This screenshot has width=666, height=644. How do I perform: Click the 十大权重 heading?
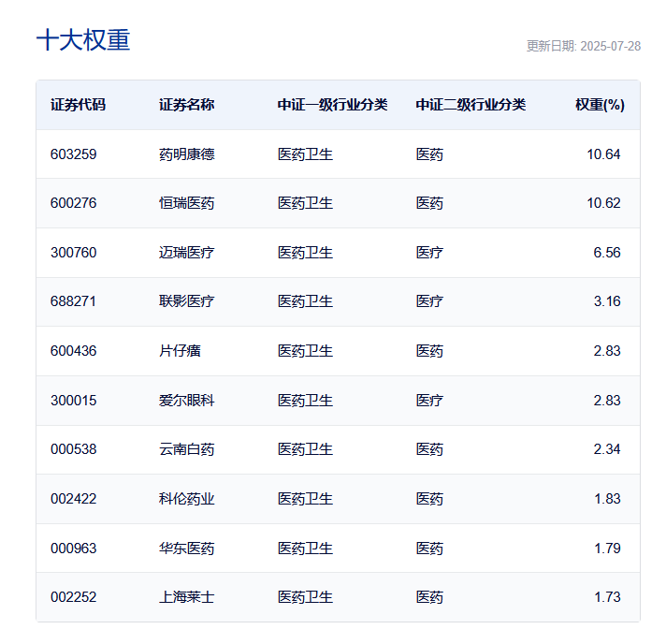pyautogui.click(x=83, y=40)
